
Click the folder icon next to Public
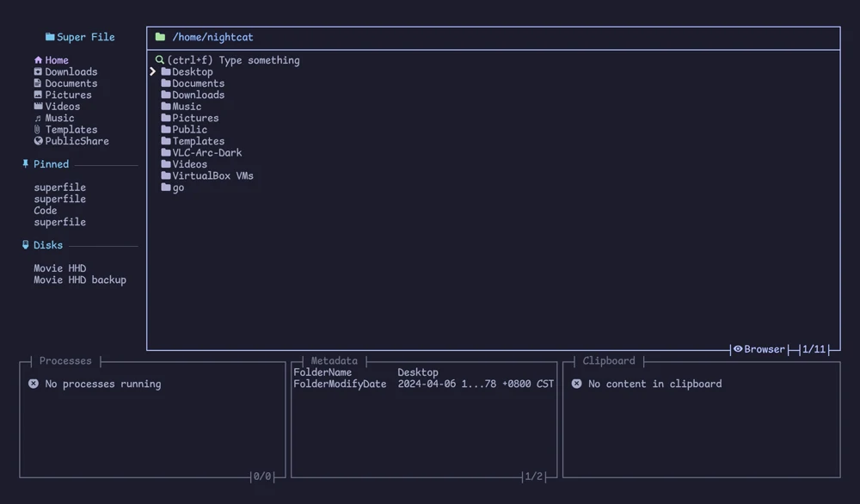166,129
